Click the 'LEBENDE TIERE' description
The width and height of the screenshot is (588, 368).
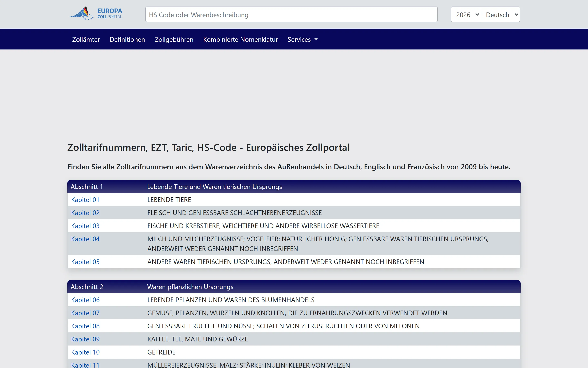[x=169, y=200]
